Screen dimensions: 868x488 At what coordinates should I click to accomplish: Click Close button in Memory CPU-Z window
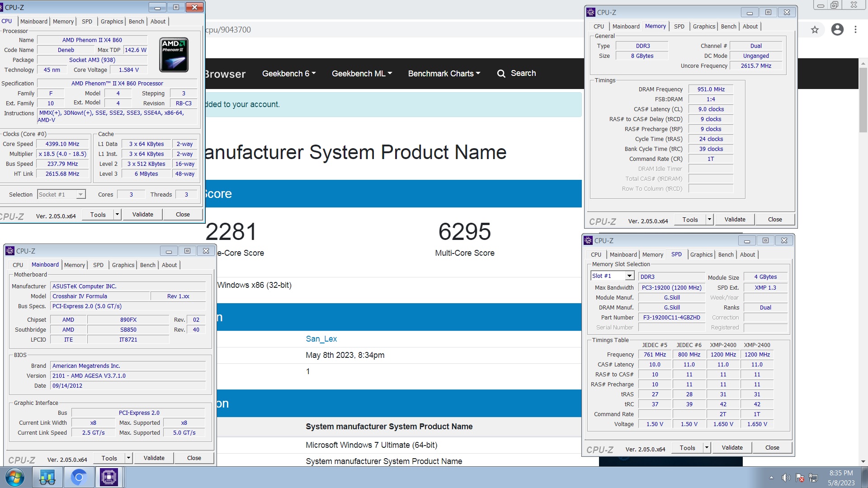[775, 220]
